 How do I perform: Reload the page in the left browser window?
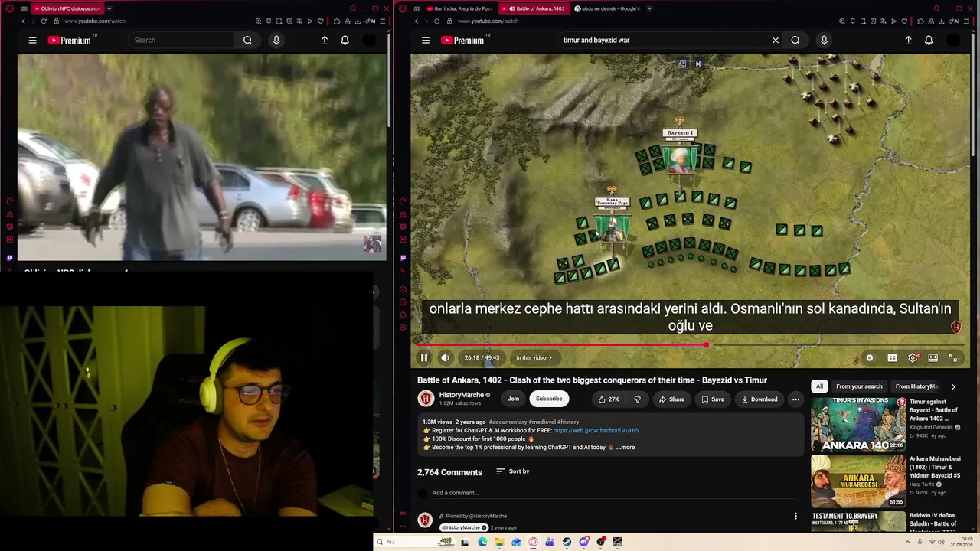coord(44,21)
